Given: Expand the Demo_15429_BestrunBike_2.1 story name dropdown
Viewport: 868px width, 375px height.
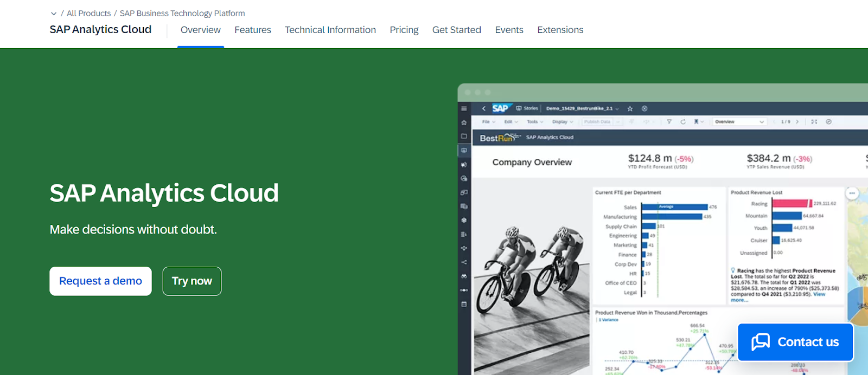Looking at the screenshot, I should [x=617, y=108].
